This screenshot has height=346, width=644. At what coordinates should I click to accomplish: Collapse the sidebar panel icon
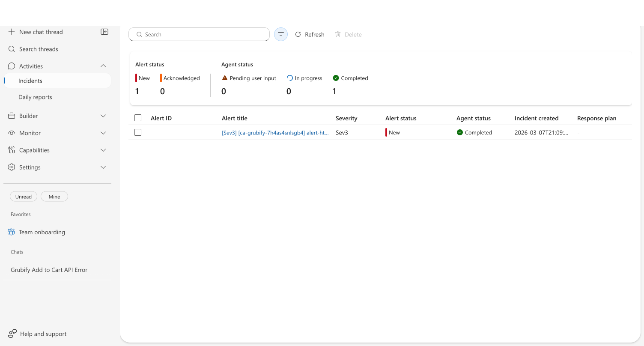104,32
